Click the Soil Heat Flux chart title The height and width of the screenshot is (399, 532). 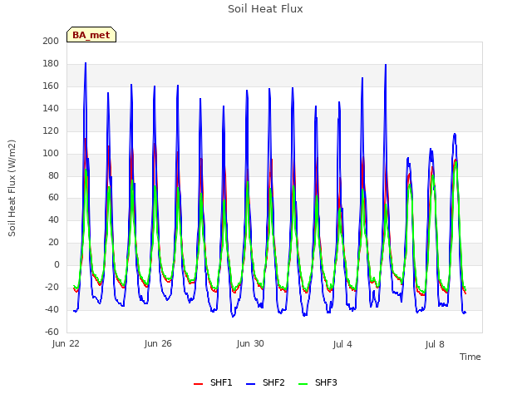click(x=265, y=9)
